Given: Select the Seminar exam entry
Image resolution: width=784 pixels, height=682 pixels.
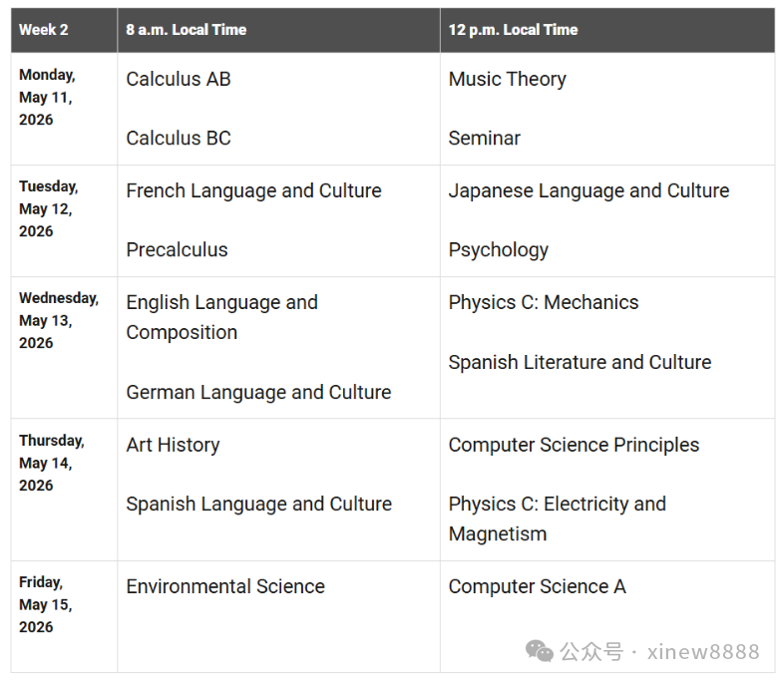Looking at the screenshot, I should [484, 139].
